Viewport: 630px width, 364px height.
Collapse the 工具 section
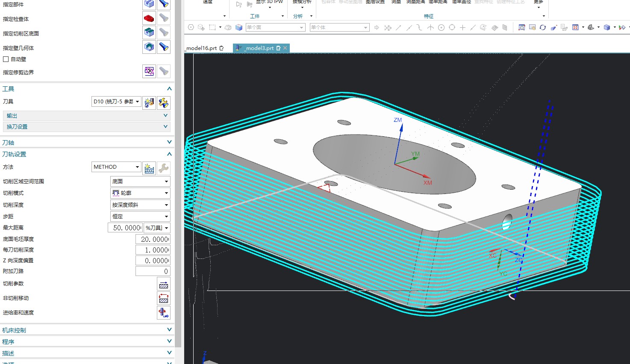(x=169, y=89)
